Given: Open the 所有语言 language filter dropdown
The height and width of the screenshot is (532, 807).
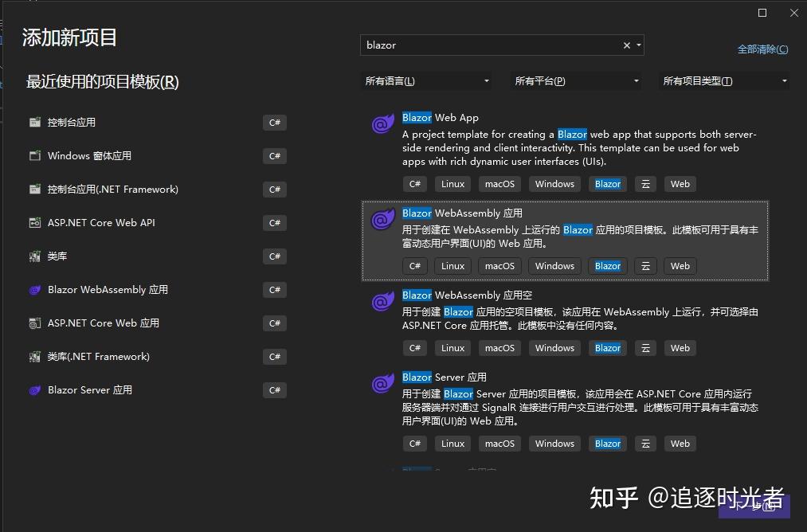Looking at the screenshot, I should [x=427, y=80].
